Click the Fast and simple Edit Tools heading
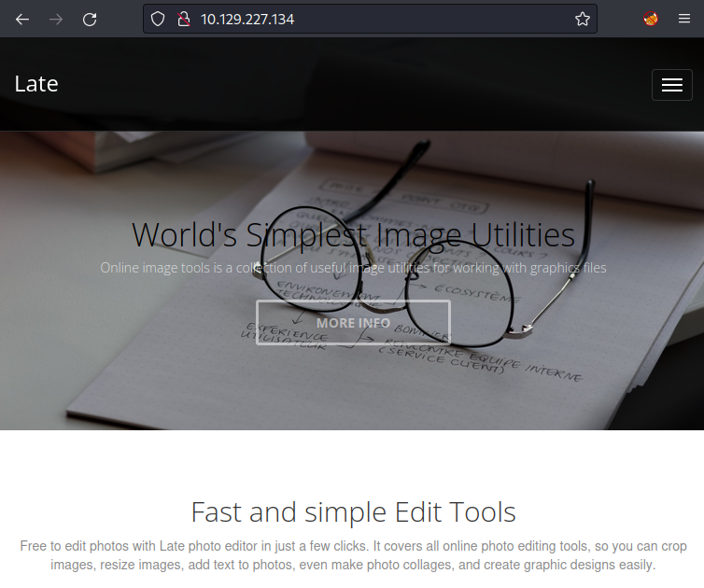Image resolution: width=704 pixels, height=588 pixels. point(353,511)
